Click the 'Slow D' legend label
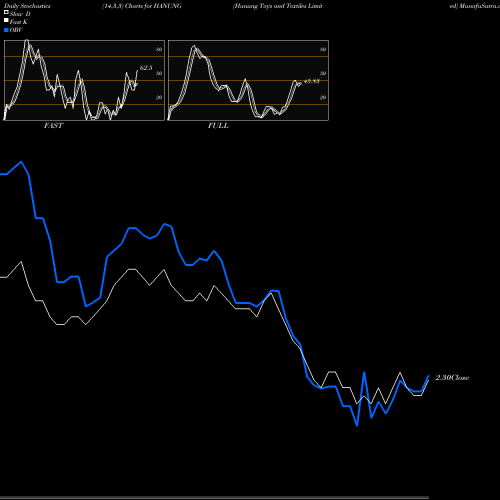Image resolution: width=500 pixels, height=500 pixels. [x=20, y=14]
